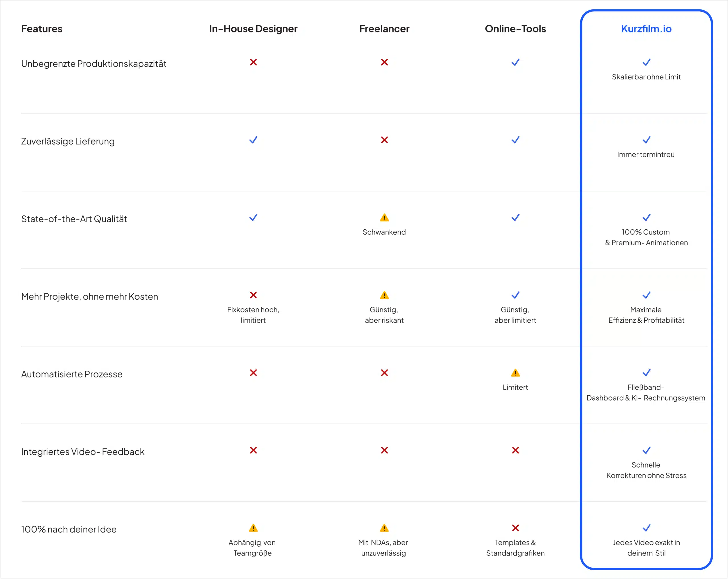Image resolution: width=728 pixels, height=579 pixels.
Task: Click the text 'Templates & Standardgrafiken'
Action: [x=515, y=548]
